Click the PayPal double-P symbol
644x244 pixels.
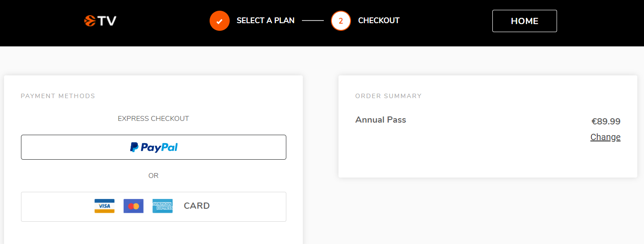point(134,147)
